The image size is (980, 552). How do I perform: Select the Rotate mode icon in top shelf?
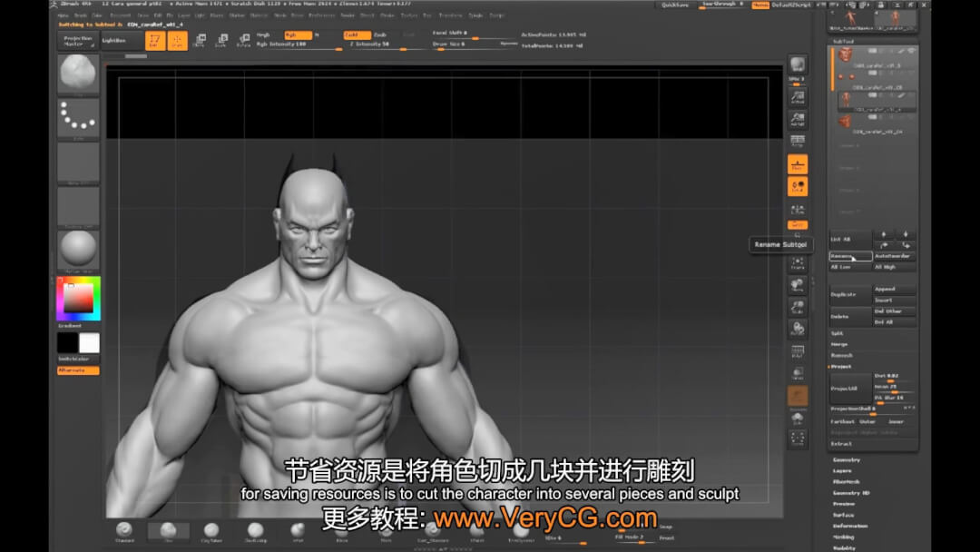click(x=243, y=41)
